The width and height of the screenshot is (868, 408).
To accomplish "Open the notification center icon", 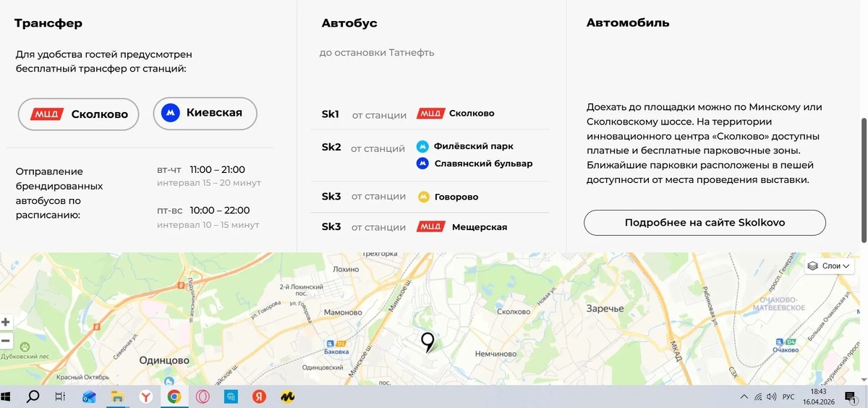I will (850, 397).
